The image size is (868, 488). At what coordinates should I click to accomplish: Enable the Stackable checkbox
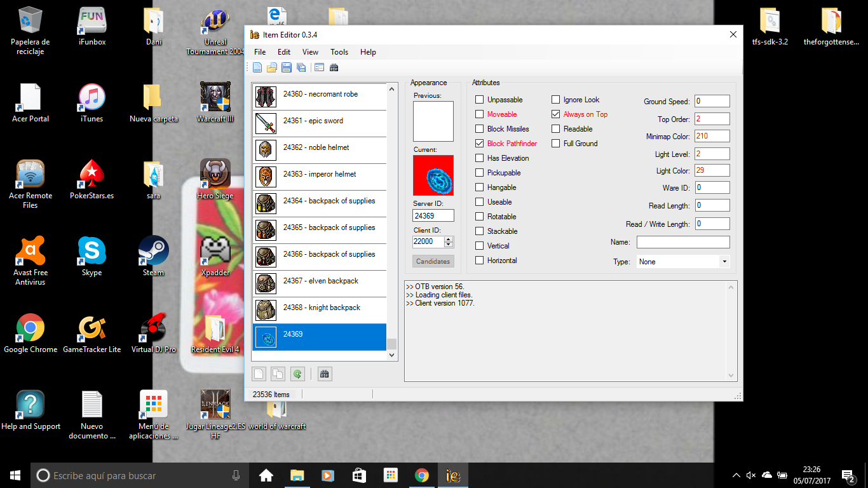tap(480, 231)
